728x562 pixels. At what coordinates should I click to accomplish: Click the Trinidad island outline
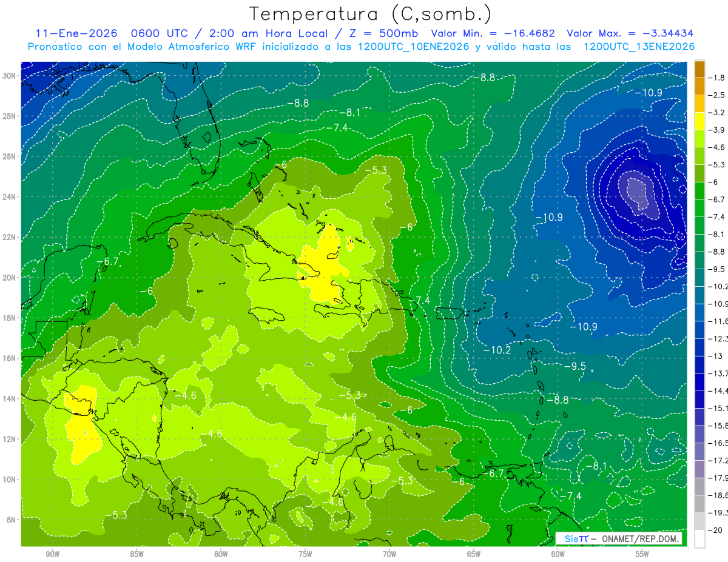(537, 472)
